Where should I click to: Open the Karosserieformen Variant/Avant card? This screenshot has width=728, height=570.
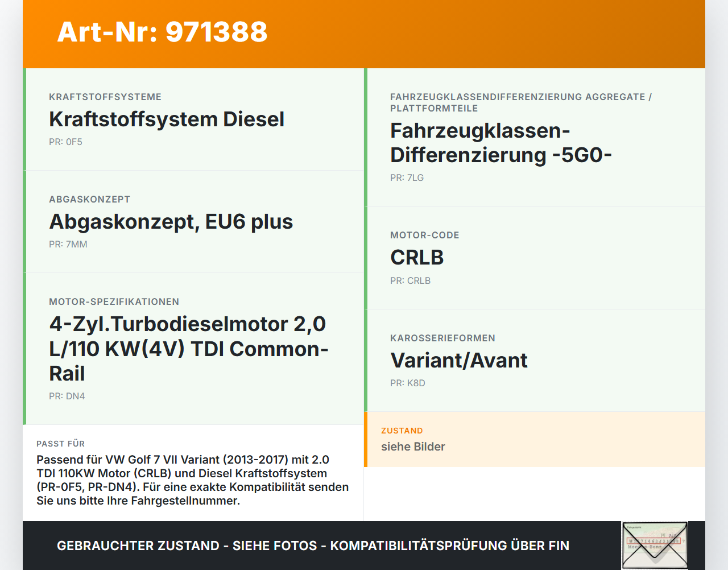coord(535,360)
